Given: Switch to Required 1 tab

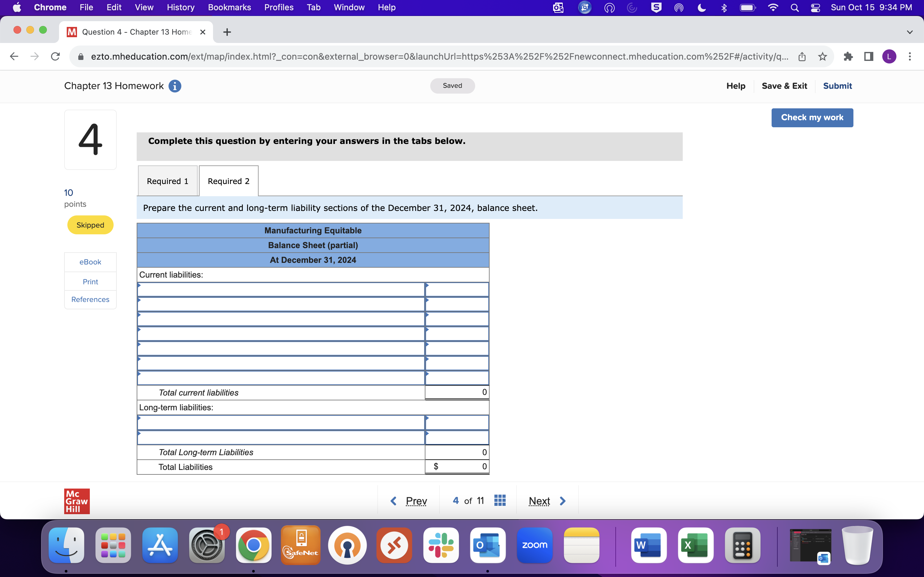Looking at the screenshot, I should tap(166, 180).
